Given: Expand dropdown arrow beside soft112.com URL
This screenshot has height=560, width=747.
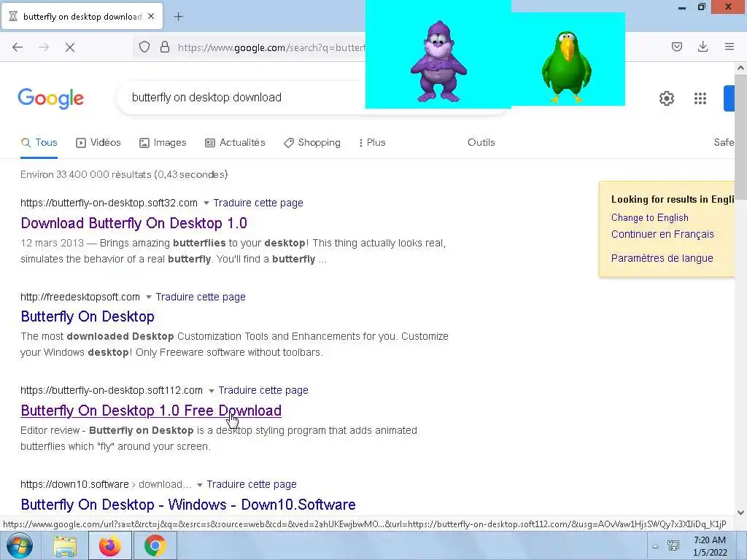Looking at the screenshot, I should (211, 391).
